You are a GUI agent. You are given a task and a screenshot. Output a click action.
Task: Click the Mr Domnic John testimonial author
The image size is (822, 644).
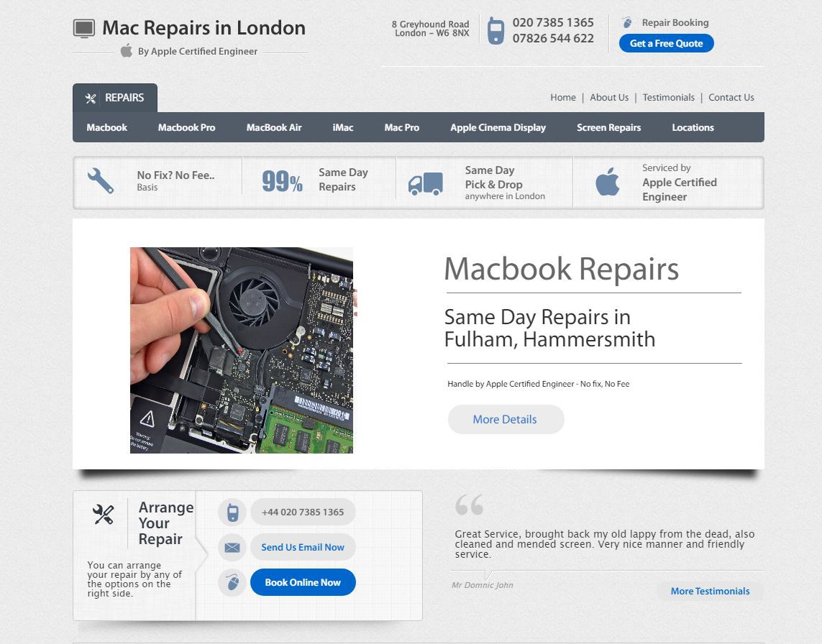tap(483, 585)
